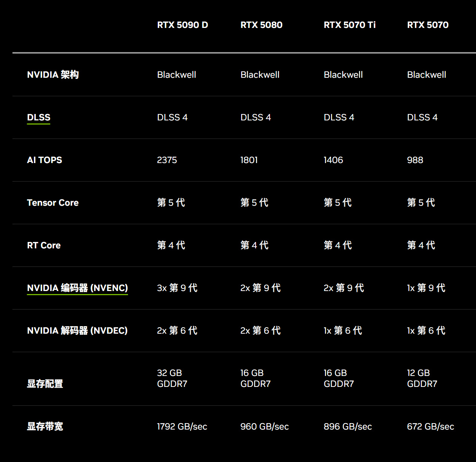The height and width of the screenshot is (462, 476).
Task: Click Tensor Core 第 5 代 under RTX 5070
Action: click(x=421, y=203)
